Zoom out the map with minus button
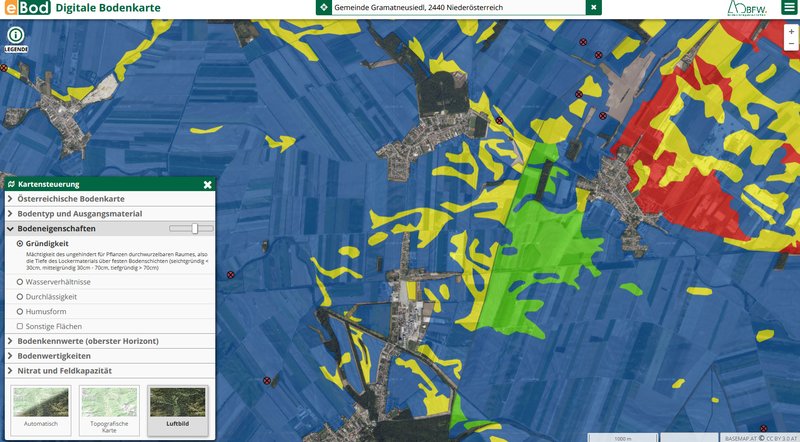800x442 pixels. pyautogui.click(x=790, y=46)
